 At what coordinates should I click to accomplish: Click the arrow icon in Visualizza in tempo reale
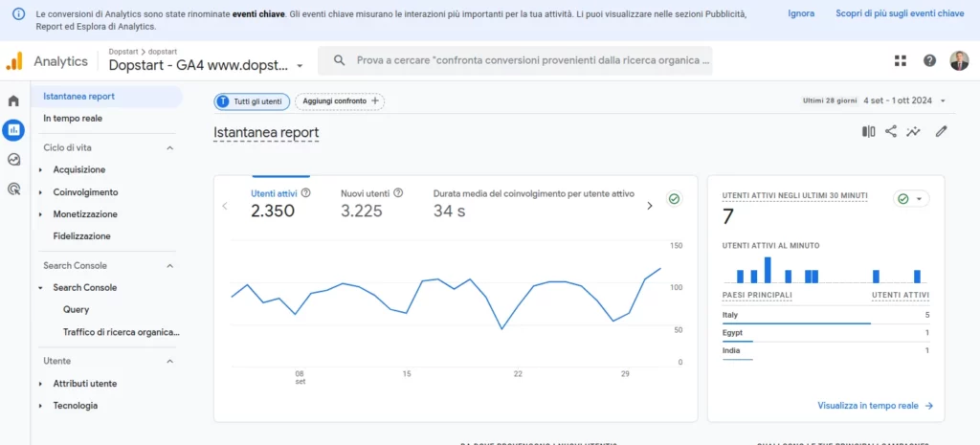(x=928, y=406)
